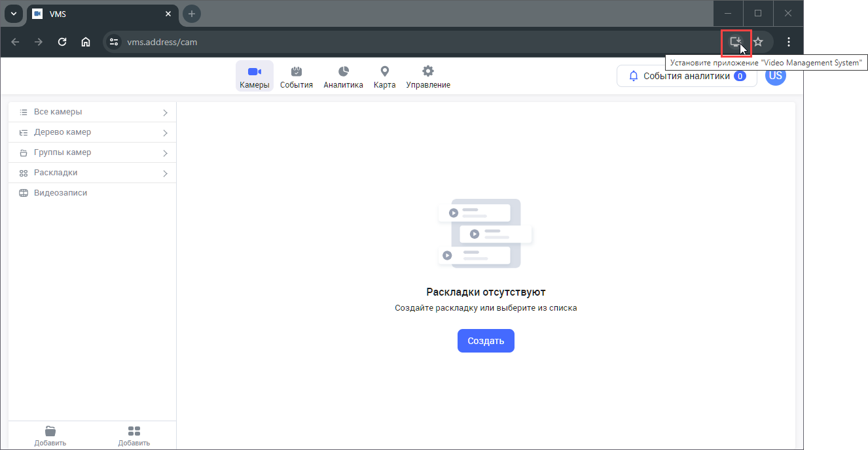Expand the Дерево камер section
This screenshot has width=868, height=450.
tap(92, 133)
